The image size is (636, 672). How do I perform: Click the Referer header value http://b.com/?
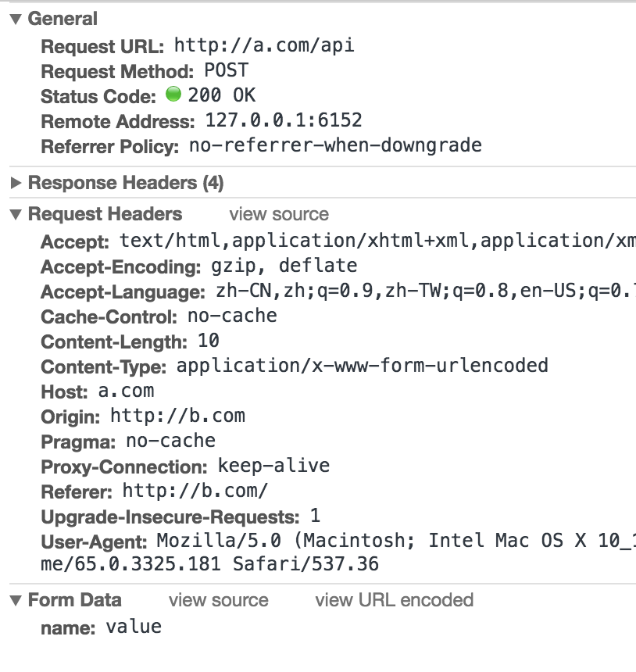tap(195, 491)
